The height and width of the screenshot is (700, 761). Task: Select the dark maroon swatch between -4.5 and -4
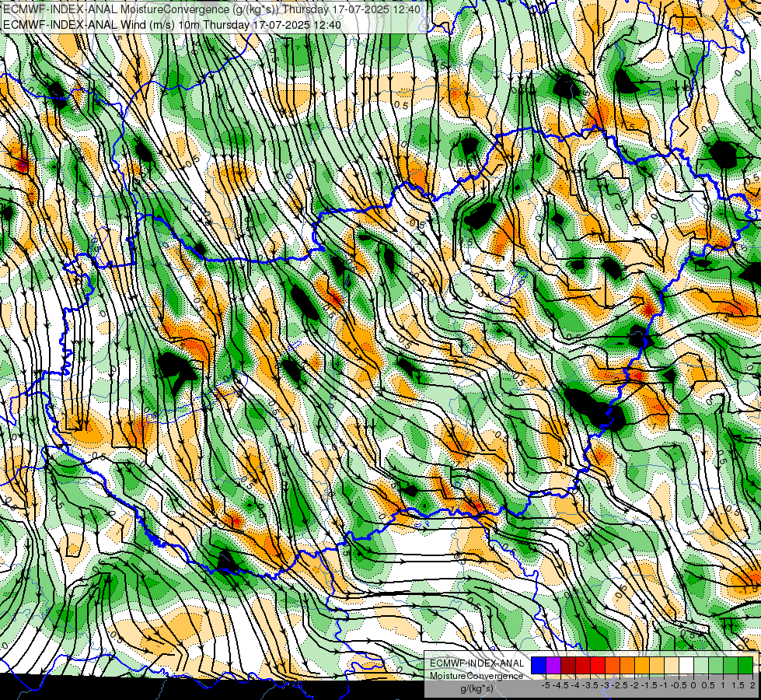click(x=568, y=665)
